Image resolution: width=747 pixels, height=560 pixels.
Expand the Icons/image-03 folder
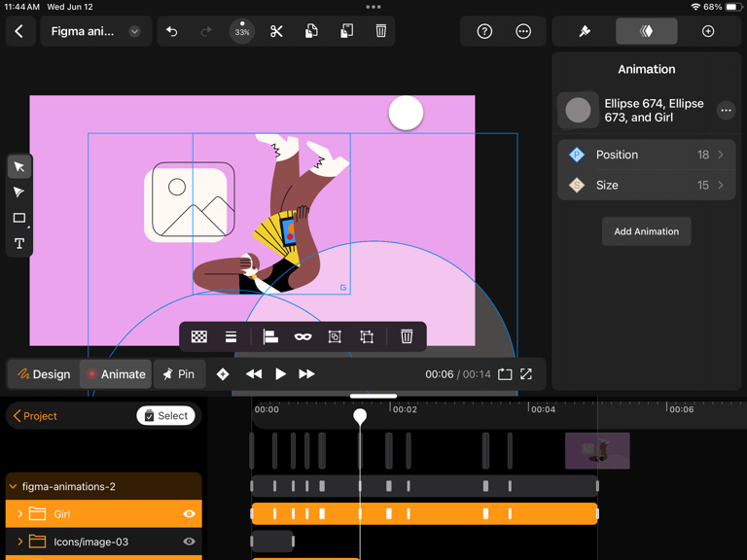coord(20,542)
